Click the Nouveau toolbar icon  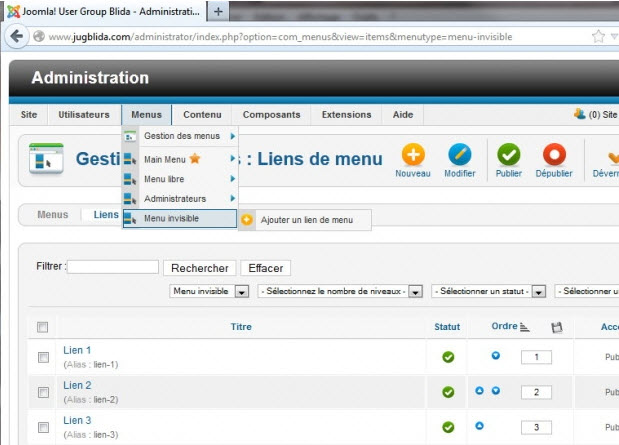click(413, 156)
